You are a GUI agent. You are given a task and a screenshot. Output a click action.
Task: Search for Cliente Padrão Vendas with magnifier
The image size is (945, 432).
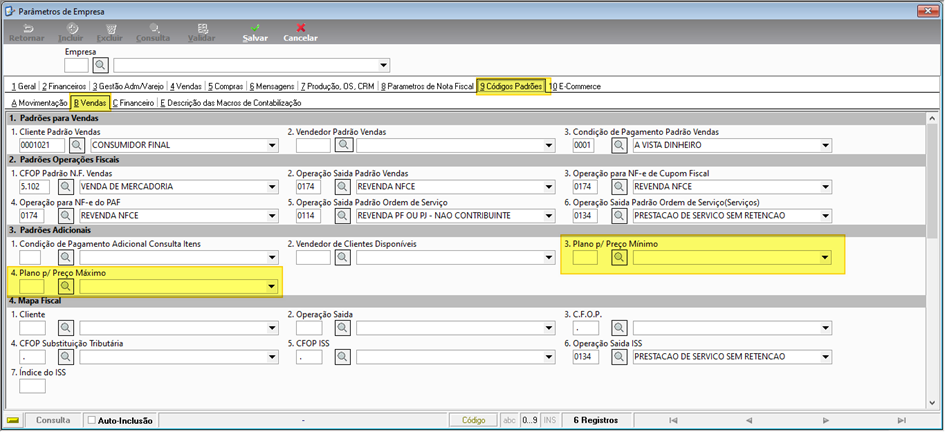(77, 145)
